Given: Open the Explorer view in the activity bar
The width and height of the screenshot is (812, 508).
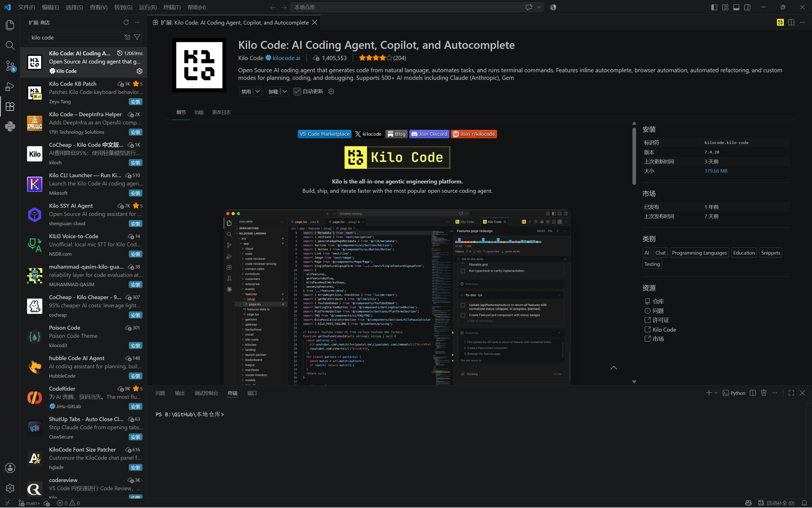Looking at the screenshot, I should (10, 25).
